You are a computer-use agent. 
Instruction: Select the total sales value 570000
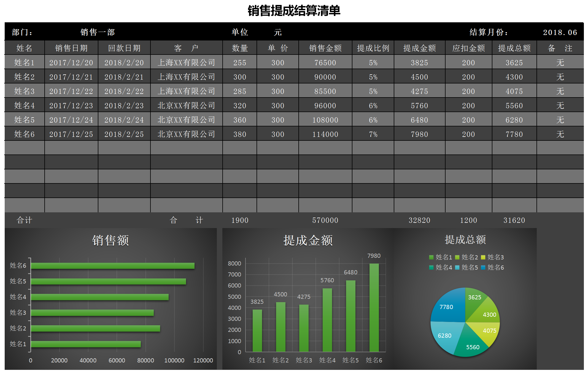click(x=326, y=220)
